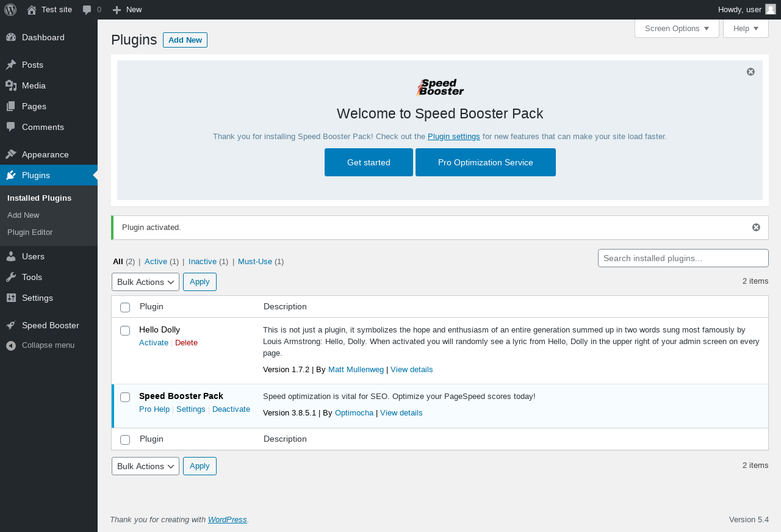Click the Media sidebar icon
Image resolution: width=781 pixels, height=532 pixels.
pos(11,85)
